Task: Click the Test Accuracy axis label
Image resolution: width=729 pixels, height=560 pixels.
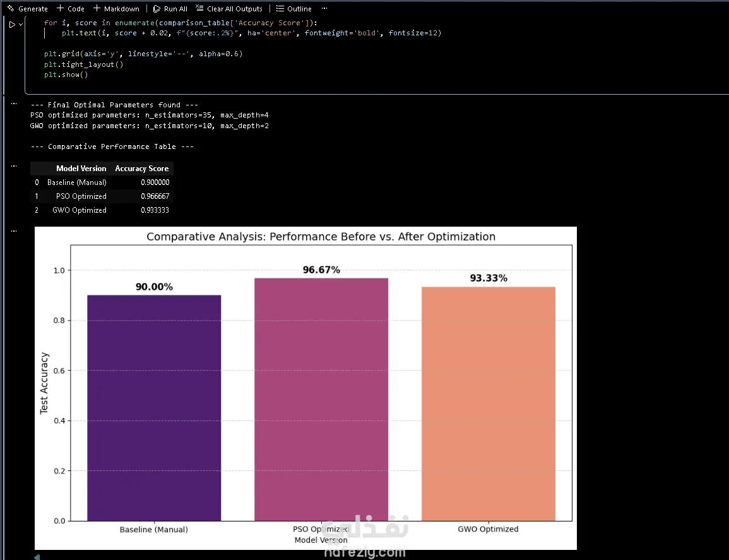Action: [44, 383]
